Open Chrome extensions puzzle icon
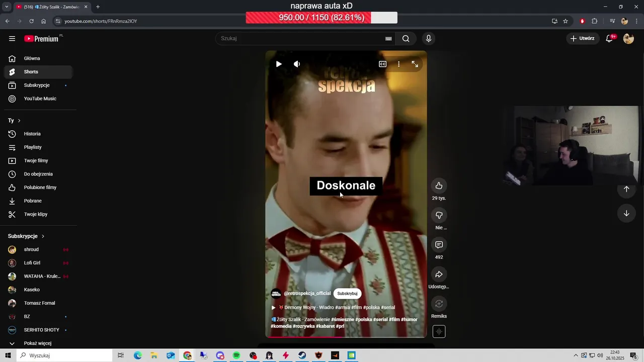 point(594,21)
